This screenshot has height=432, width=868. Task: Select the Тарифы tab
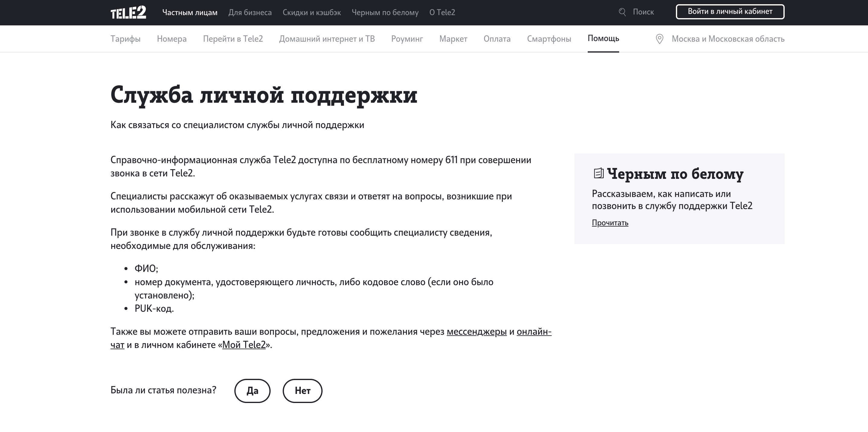pos(125,38)
